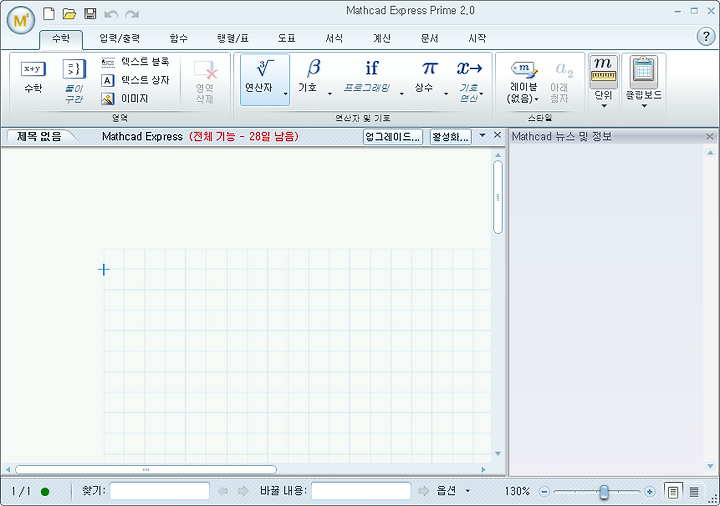Click the 업그레이드... button

pyautogui.click(x=393, y=136)
